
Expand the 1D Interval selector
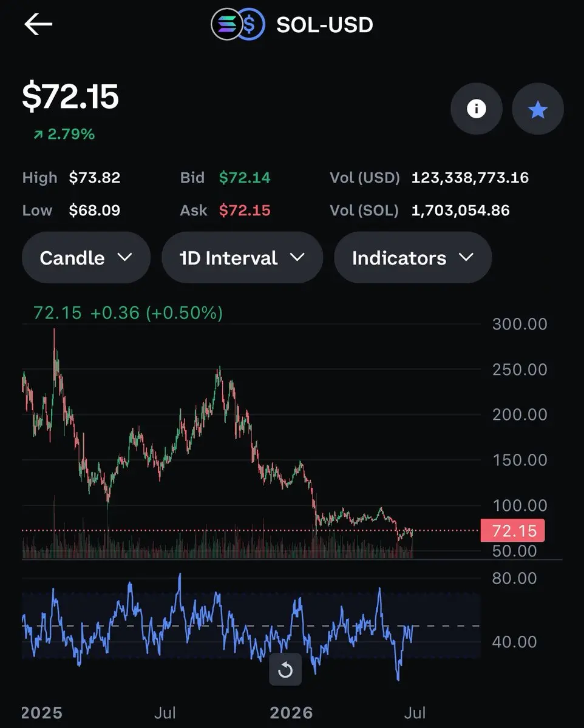pyautogui.click(x=242, y=258)
